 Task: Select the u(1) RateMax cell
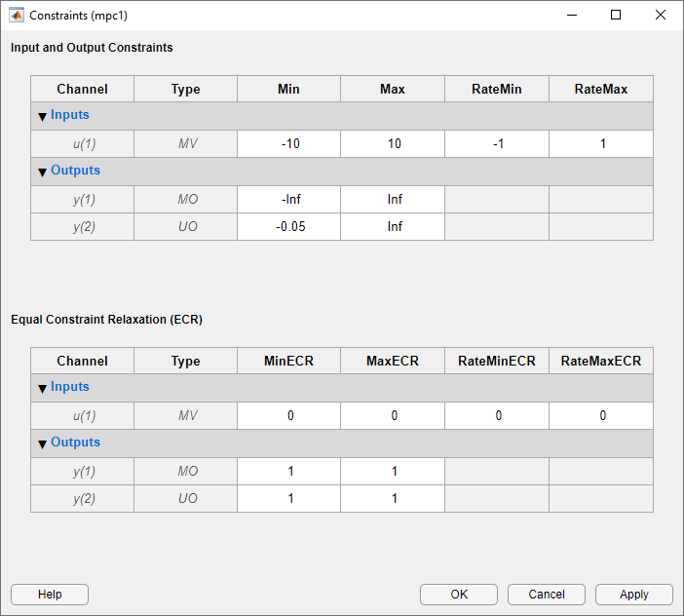click(601, 143)
